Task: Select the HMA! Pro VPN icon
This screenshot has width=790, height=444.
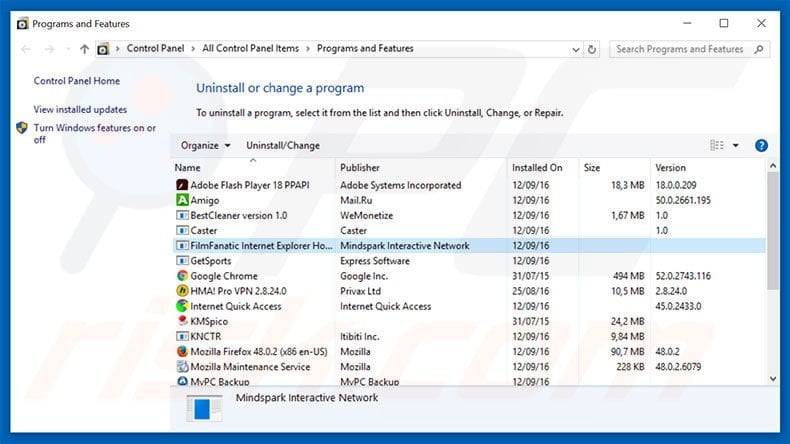Action: (x=182, y=291)
